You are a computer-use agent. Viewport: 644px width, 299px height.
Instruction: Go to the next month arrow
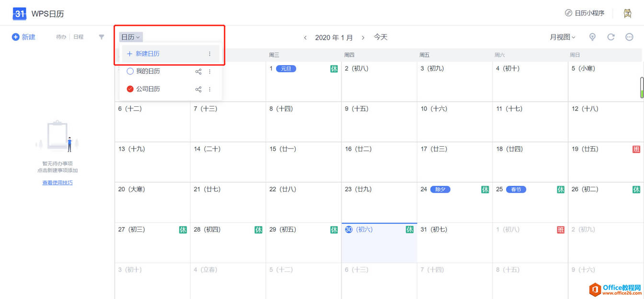363,37
